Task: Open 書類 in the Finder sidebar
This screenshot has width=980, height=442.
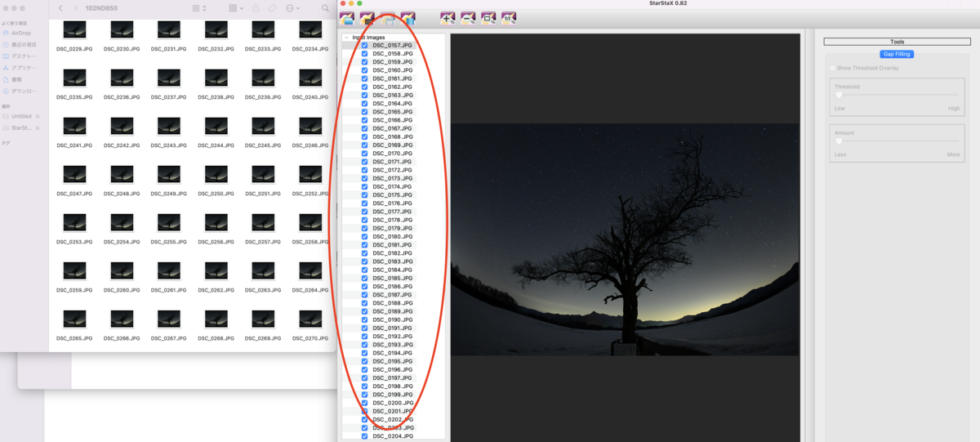Action: 12,79
